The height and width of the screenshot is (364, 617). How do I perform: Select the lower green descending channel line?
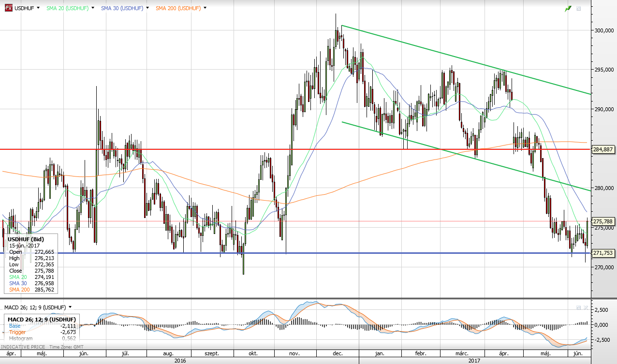466,156
